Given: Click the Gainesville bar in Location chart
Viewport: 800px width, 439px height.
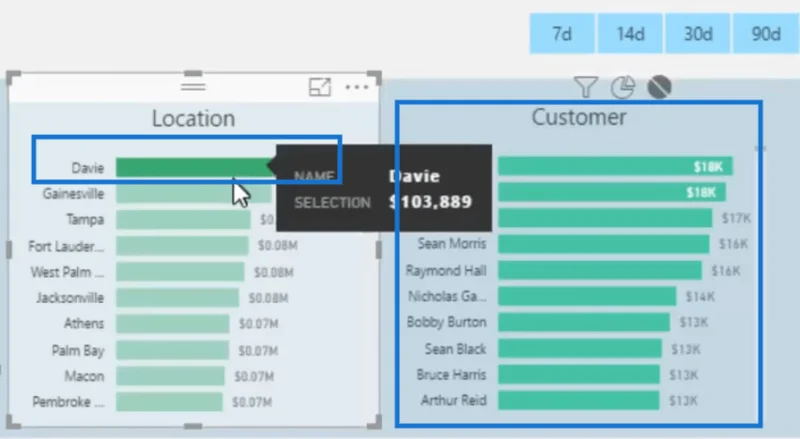Looking at the screenshot, I should (x=194, y=193).
